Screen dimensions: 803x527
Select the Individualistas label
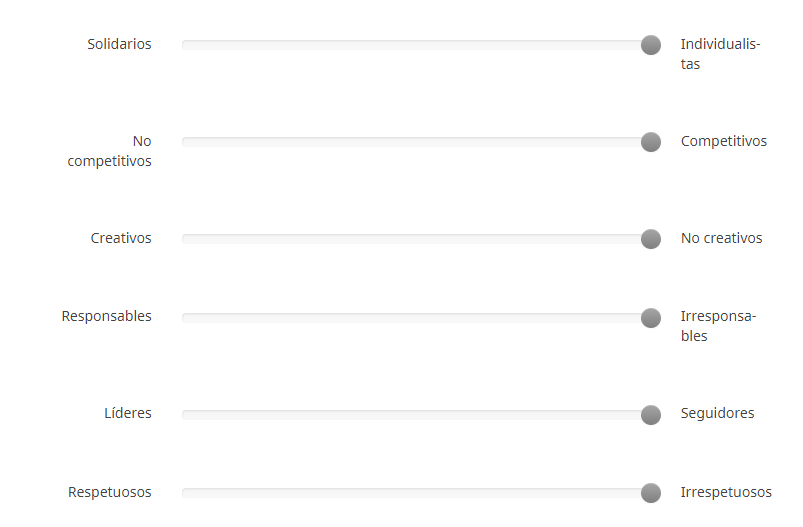pos(720,54)
